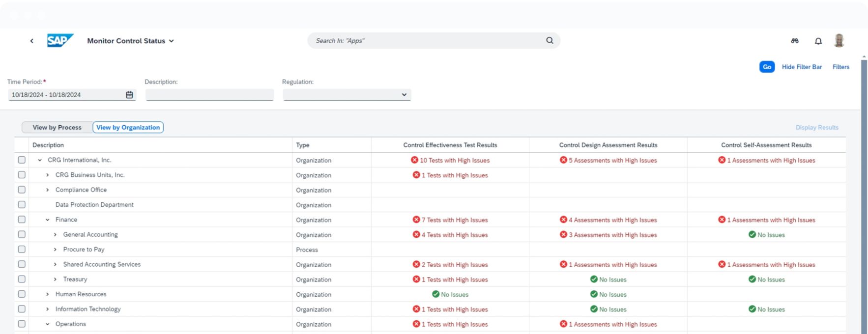The width and height of the screenshot is (868, 334).
Task: Click the Description filter input field
Action: pyautogui.click(x=209, y=95)
